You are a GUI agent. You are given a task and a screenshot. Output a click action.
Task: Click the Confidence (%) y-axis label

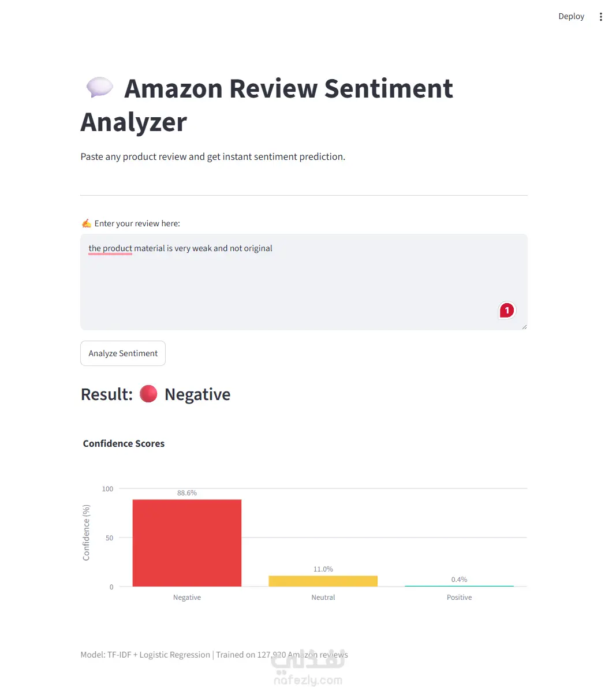click(x=87, y=532)
